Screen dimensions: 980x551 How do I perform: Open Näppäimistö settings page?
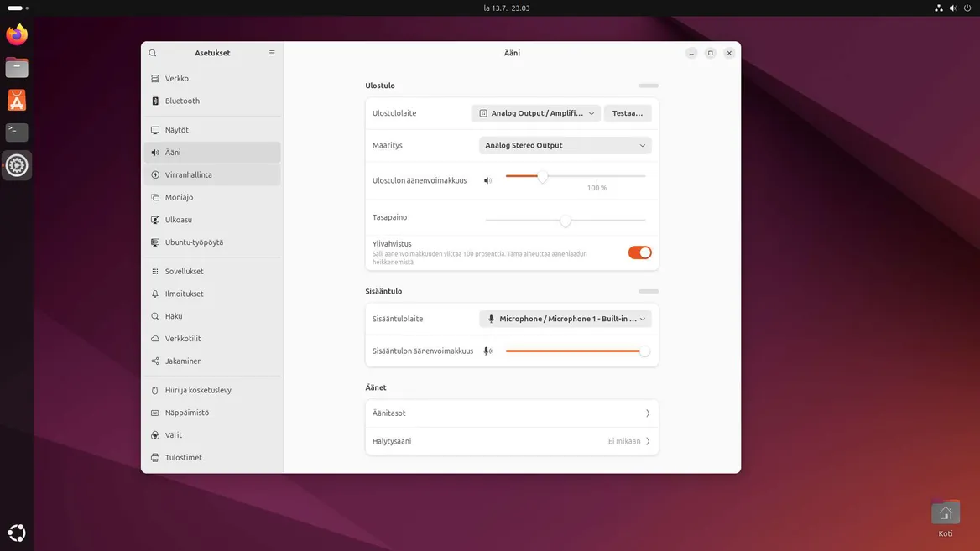(186, 413)
